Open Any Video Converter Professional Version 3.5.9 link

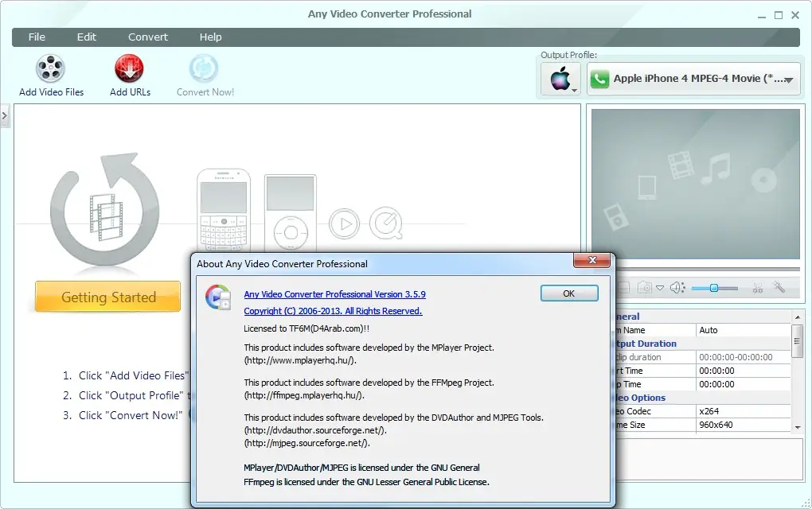[x=334, y=294]
